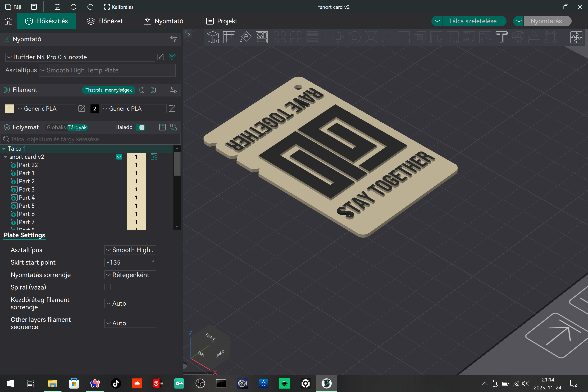588x392 pixels.
Task: Click the Auto-orient icon
Action: click(245, 37)
